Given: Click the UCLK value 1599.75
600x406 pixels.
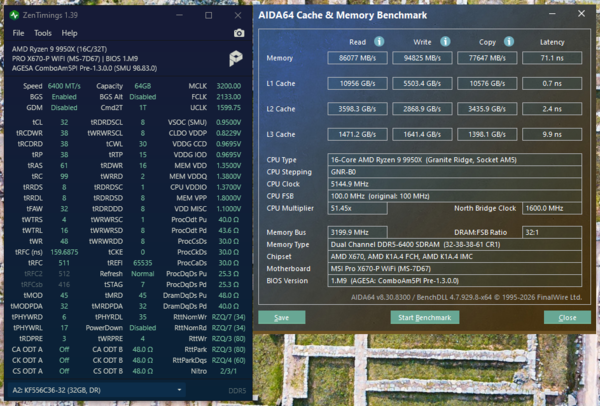Looking at the screenshot, I should [228, 108].
